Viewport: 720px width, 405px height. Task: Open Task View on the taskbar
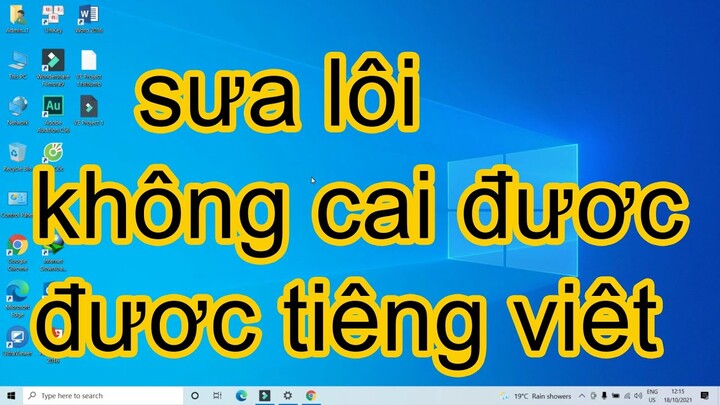(218, 395)
